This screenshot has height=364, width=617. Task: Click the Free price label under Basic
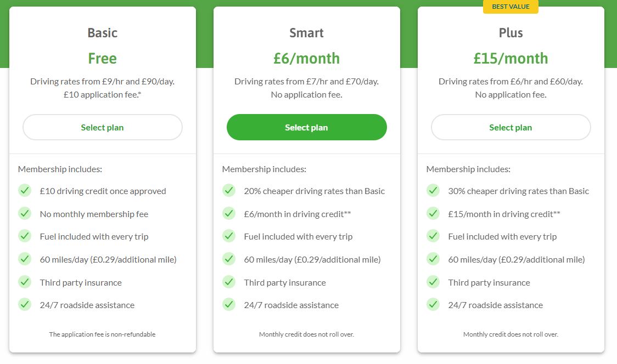[102, 58]
